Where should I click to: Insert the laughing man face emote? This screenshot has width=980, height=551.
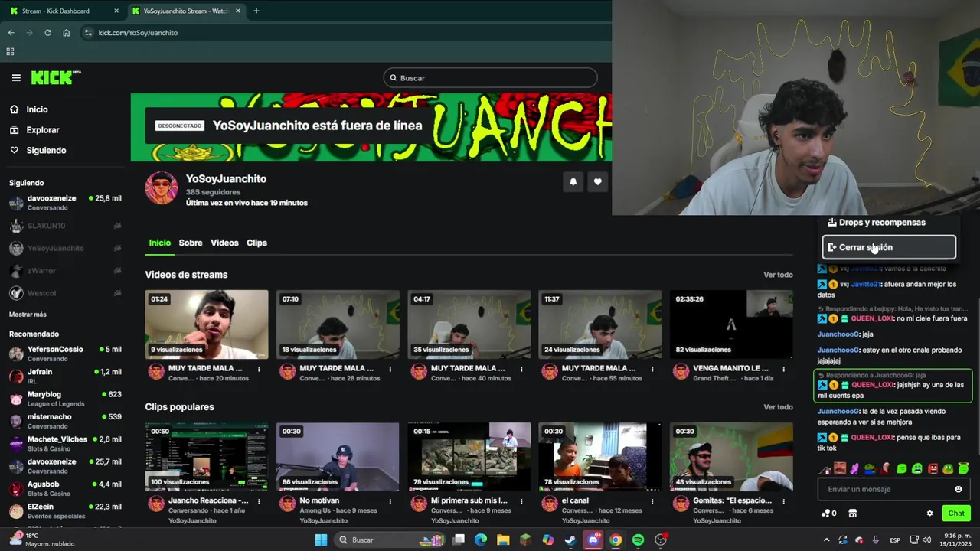(x=840, y=468)
